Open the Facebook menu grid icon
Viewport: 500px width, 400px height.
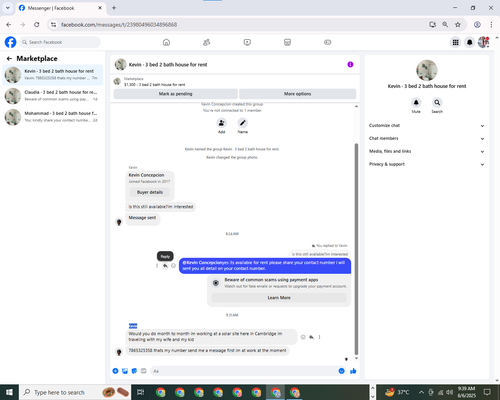(455, 42)
